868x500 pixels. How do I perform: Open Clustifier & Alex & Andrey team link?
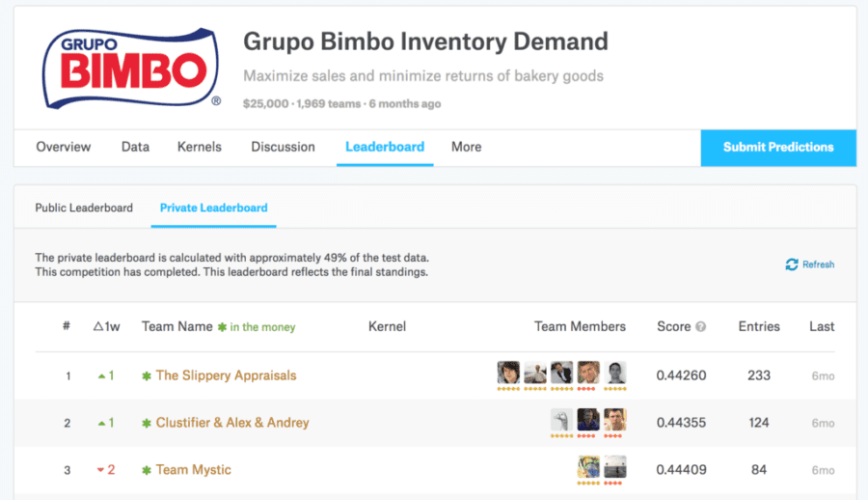232,423
